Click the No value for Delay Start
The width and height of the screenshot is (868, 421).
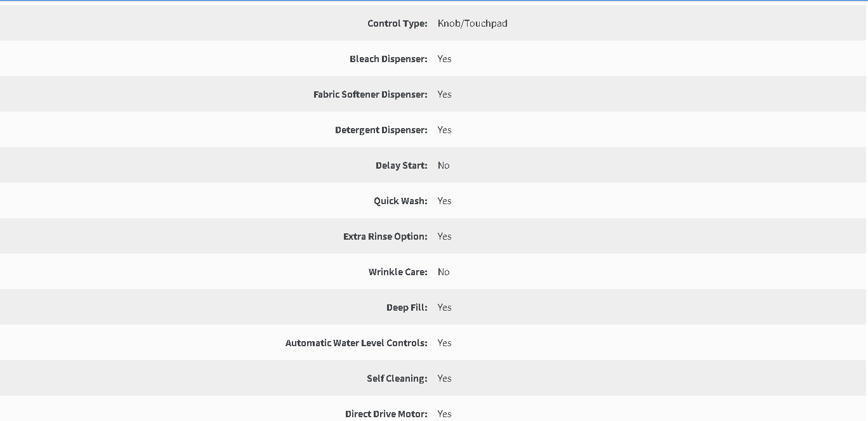[444, 165]
